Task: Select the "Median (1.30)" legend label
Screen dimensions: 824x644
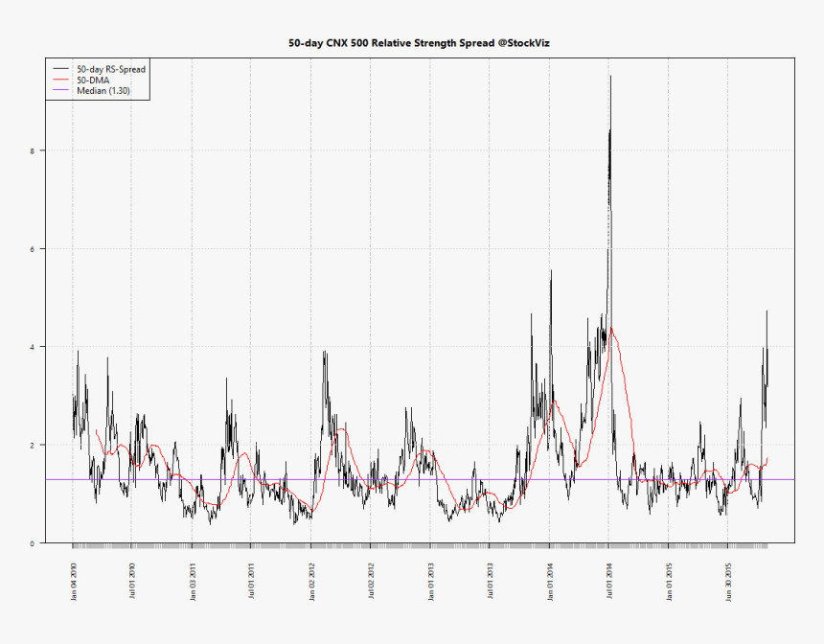Action: tap(103, 90)
